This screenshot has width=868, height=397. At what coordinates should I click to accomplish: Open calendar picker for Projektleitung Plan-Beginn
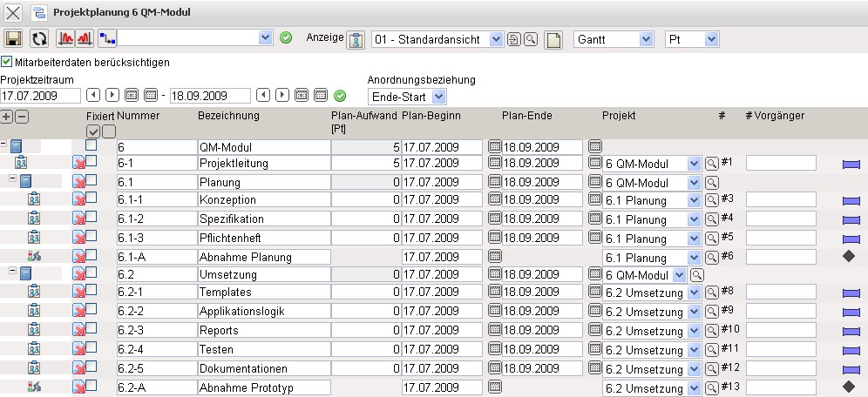tap(496, 163)
